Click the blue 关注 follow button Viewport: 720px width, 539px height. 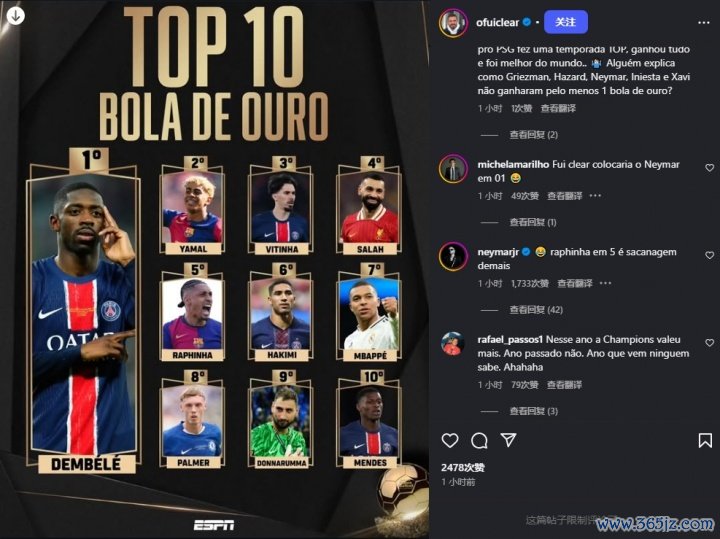(x=566, y=22)
